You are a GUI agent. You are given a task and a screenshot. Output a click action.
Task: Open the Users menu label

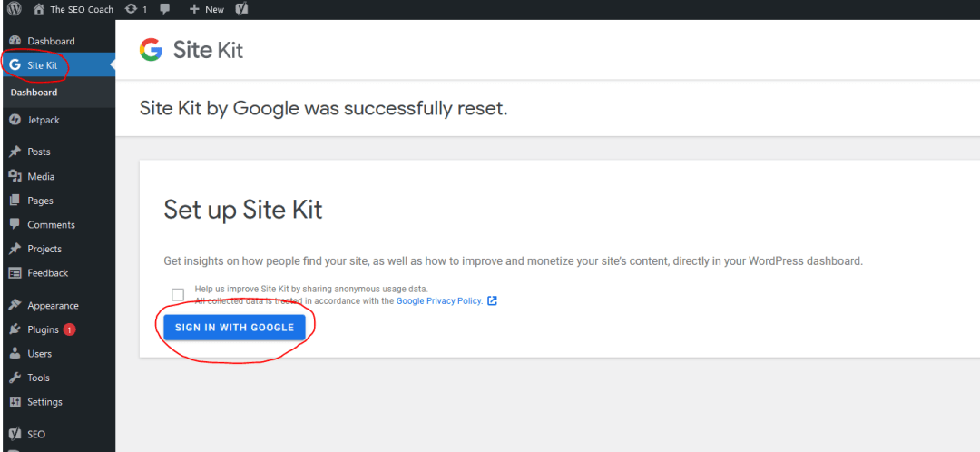click(39, 354)
